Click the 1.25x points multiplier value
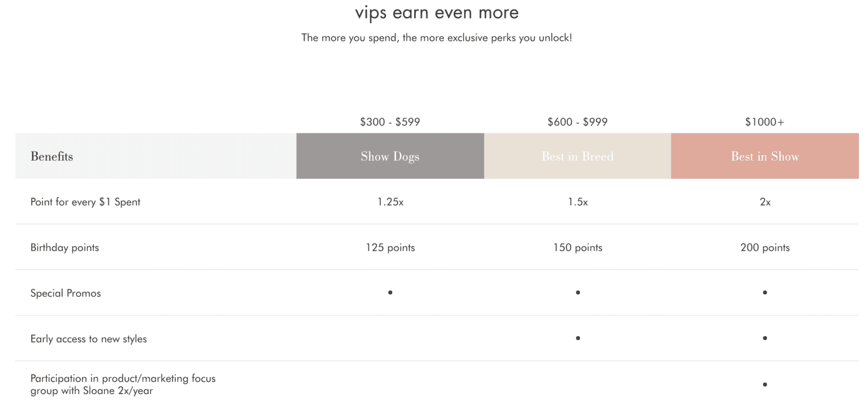This screenshot has width=868, height=410. tap(390, 202)
